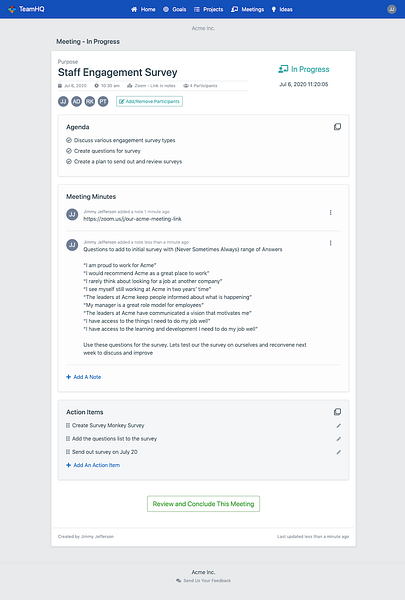Image resolution: width=405 pixels, height=600 pixels.
Task: Click the JJ user avatar in top bar
Action: point(391,9)
